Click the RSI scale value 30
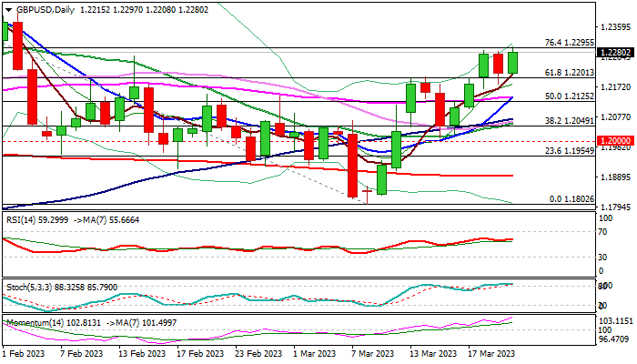The width and height of the screenshot is (637, 364). pos(602,258)
